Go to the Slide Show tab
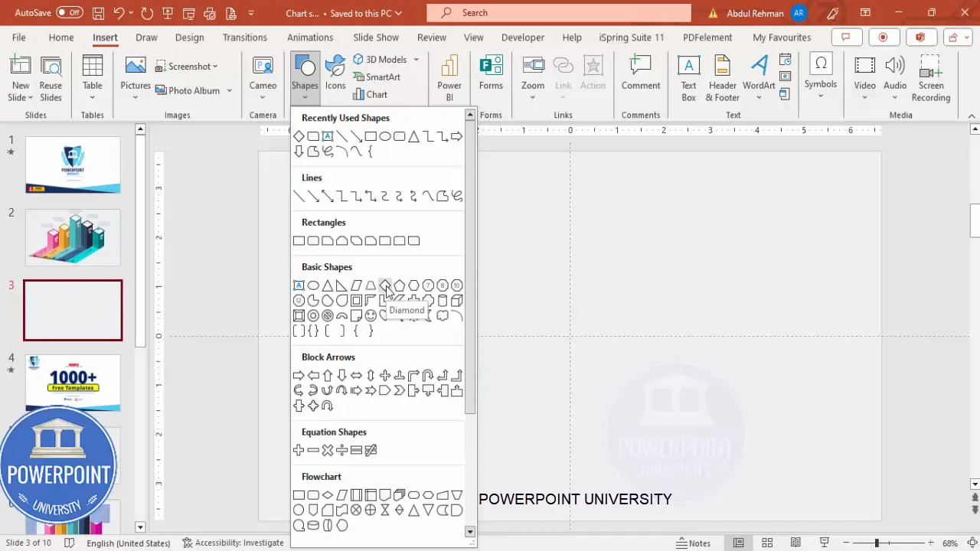Screen dimensions: 980x551 [x=376, y=37]
